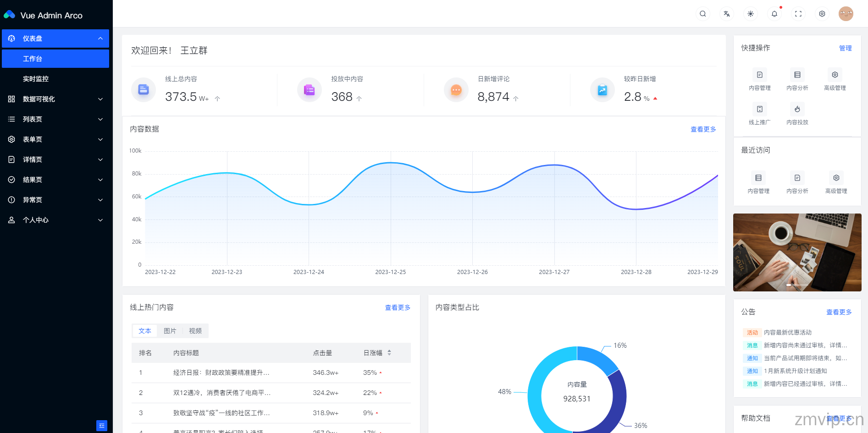Viewport: 868px width, 433px height.
Task: Open announcement 新增内容尚未通过审核
Action: [806, 345]
